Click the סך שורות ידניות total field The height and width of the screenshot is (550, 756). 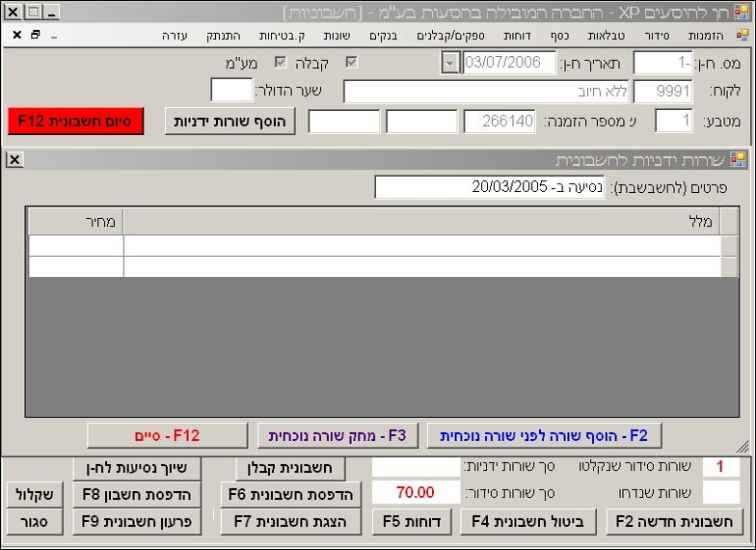click(x=417, y=467)
